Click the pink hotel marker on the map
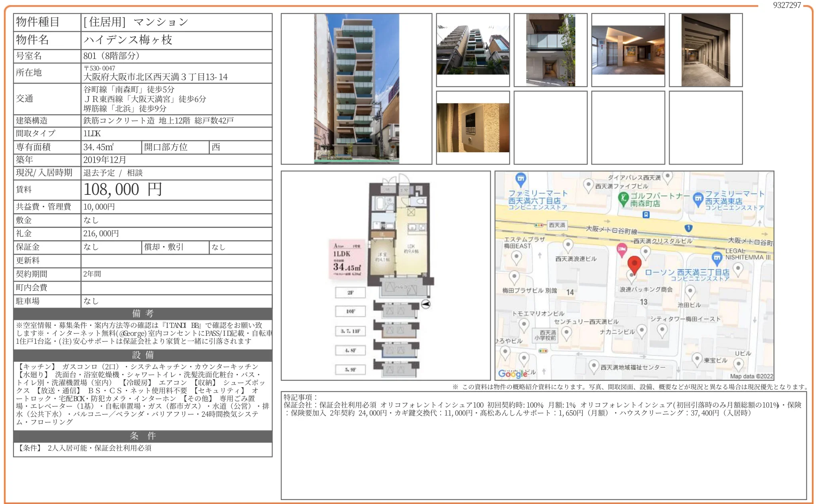Image resolution: width=819 pixels, height=504 pixels. [621, 249]
